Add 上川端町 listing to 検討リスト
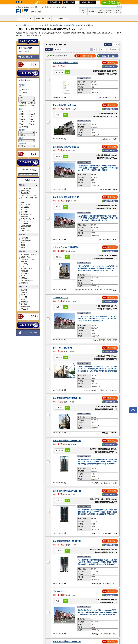 (110, 67)
